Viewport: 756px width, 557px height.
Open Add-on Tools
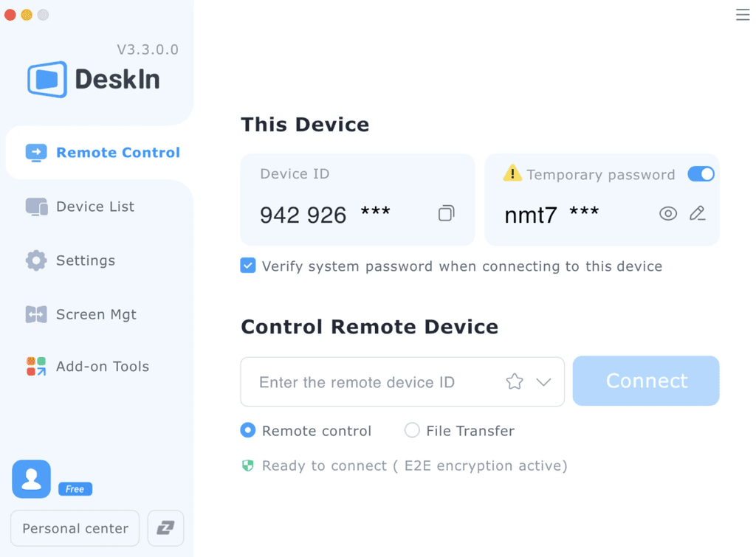tap(102, 366)
